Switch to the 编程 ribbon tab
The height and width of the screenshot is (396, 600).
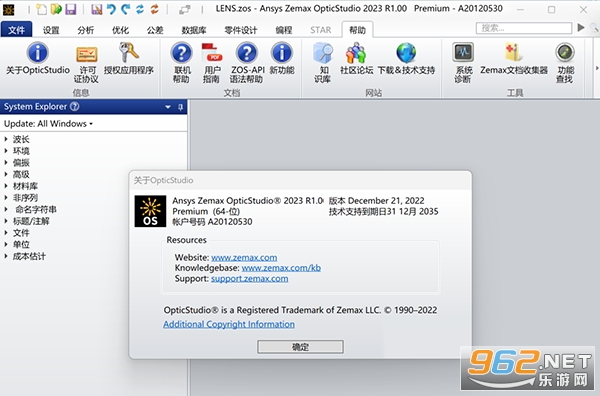point(284,30)
